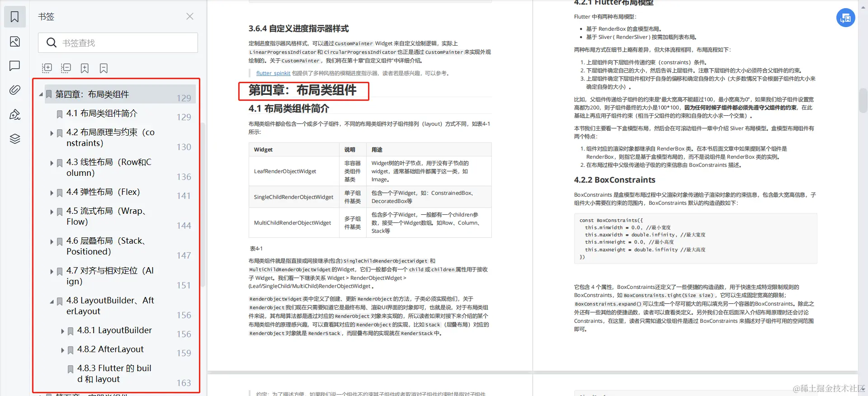
Task: Click heading 4.1 布局类组件简介 in the page
Action: pyautogui.click(x=289, y=108)
